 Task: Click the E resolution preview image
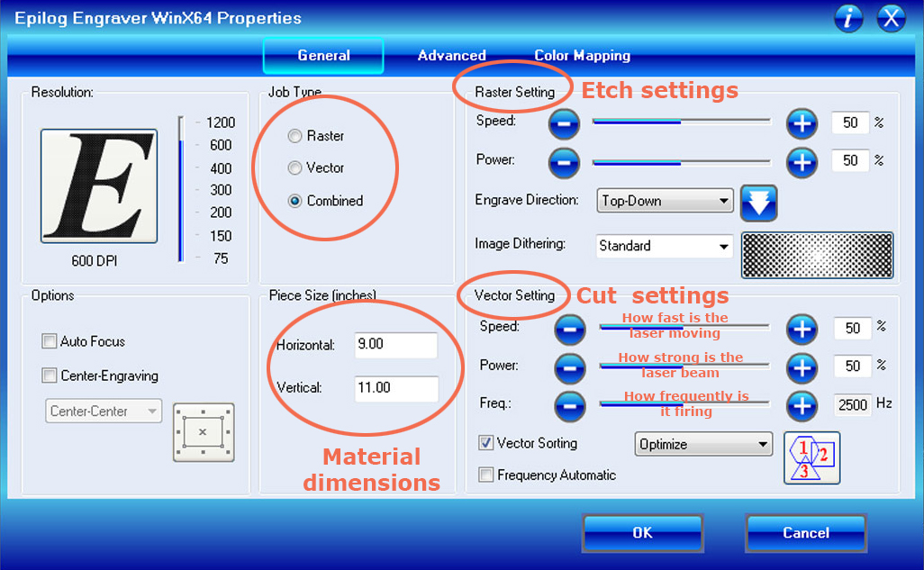[98, 185]
